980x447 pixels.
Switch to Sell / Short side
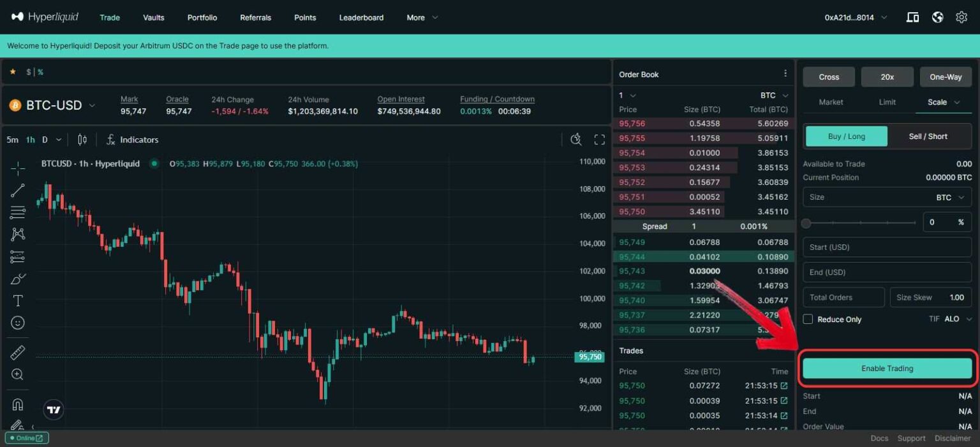pos(928,136)
